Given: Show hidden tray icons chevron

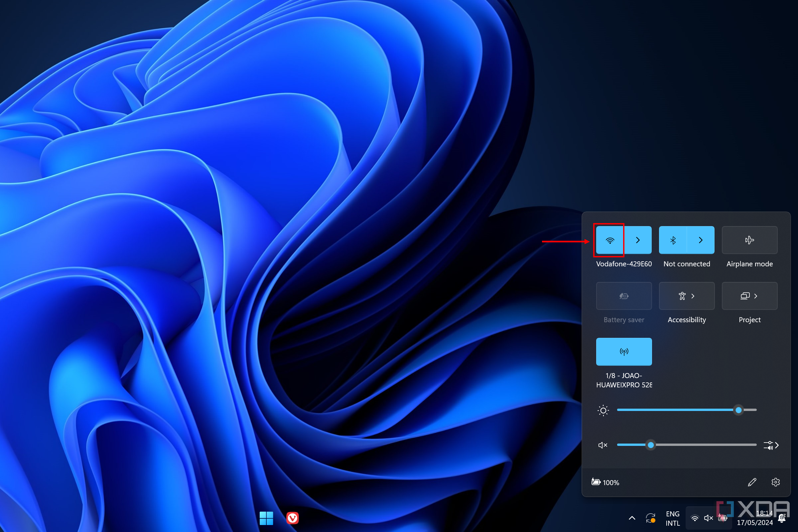Looking at the screenshot, I should [632, 518].
